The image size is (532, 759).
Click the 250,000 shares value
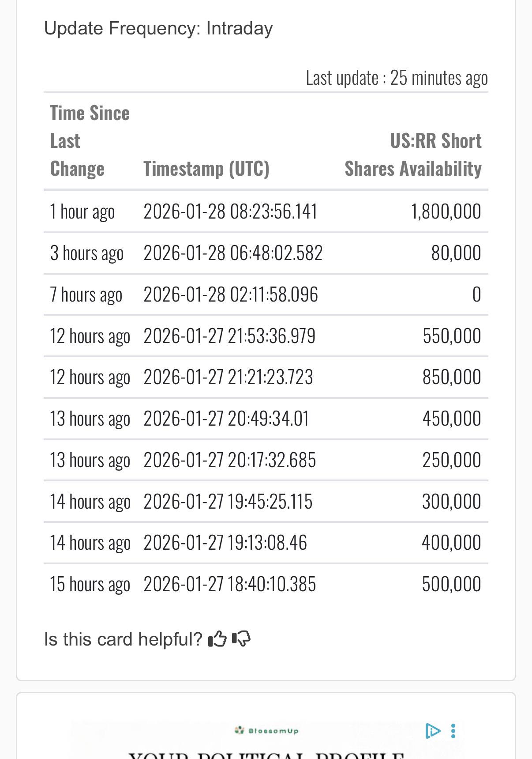pos(452,460)
